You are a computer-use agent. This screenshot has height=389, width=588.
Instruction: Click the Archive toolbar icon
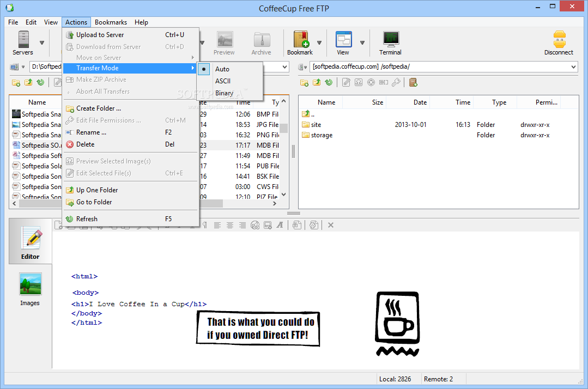(x=262, y=42)
